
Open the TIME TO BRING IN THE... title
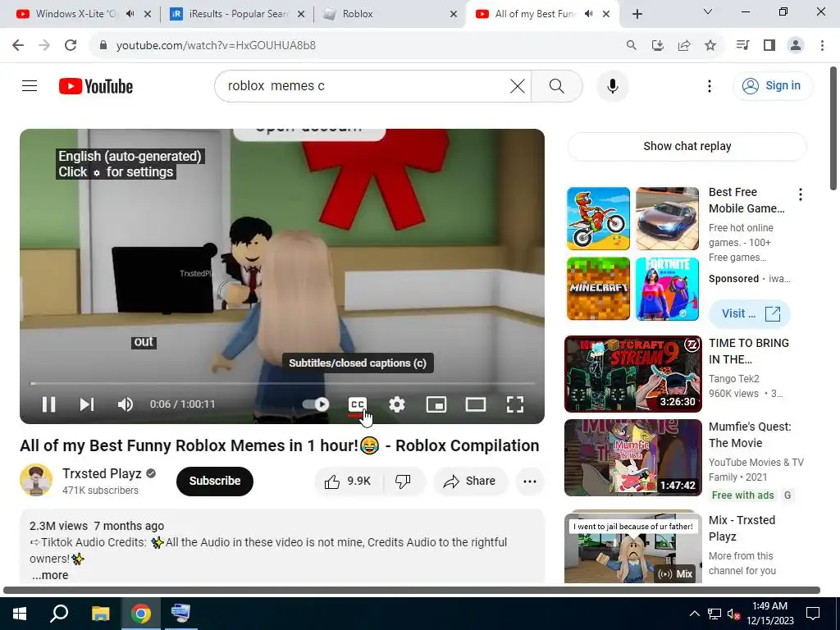click(x=748, y=351)
